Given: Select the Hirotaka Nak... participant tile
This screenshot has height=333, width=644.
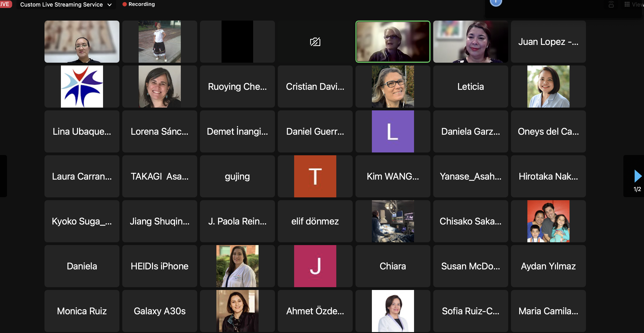Looking at the screenshot, I should (x=548, y=177).
